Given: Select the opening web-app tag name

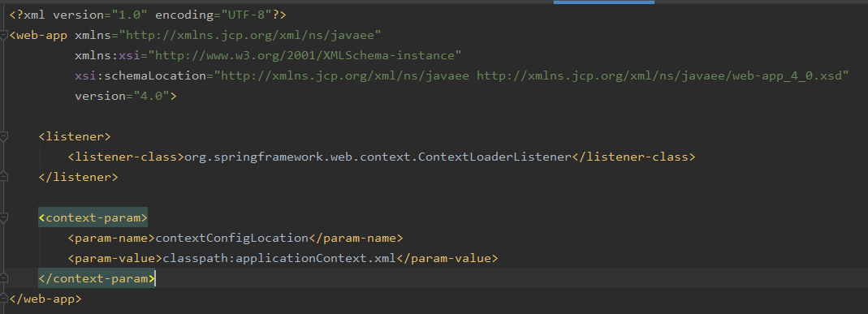Looking at the screenshot, I should point(42,36).
